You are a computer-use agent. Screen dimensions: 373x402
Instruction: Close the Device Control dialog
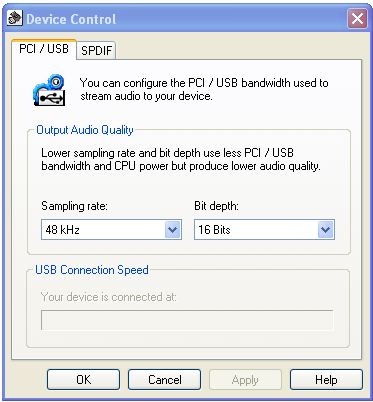[x=357, y=19]
